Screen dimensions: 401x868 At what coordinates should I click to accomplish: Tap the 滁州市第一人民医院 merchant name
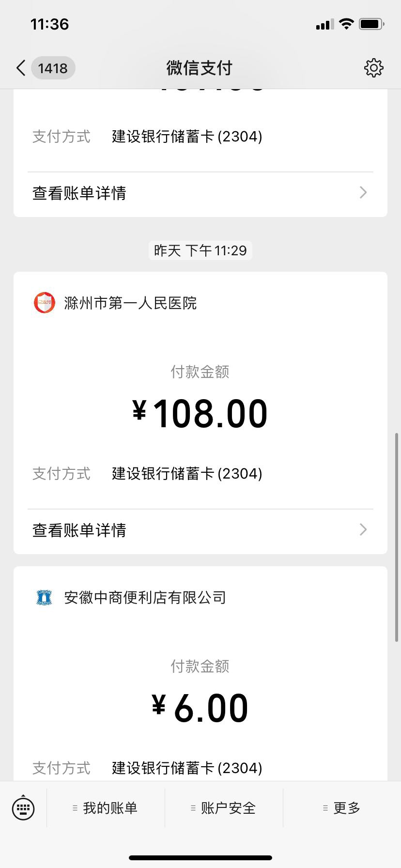tap(130, 303)
